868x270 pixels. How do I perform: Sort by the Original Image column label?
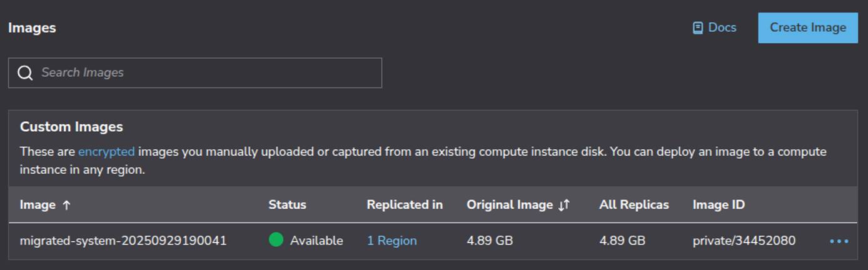tap(509, 205)
